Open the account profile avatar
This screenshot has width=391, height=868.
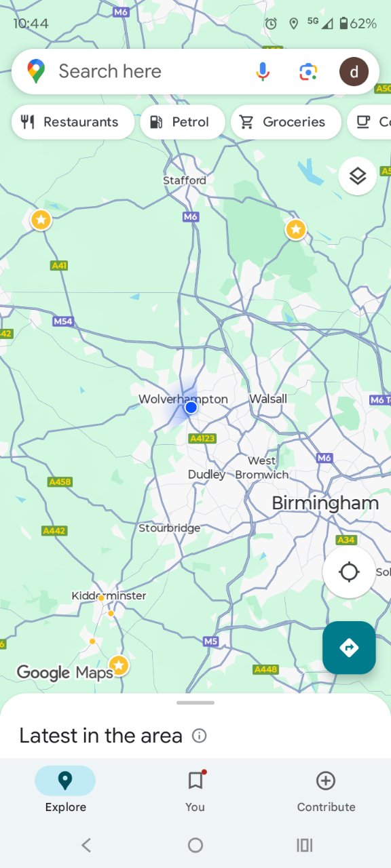point(354,71)
